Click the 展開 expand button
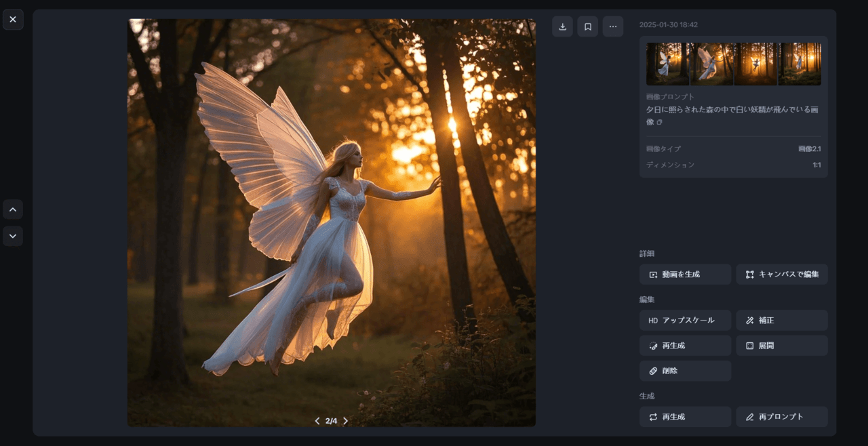The height and width of the screenshot is (446, 868). click(x=781, y=346)
